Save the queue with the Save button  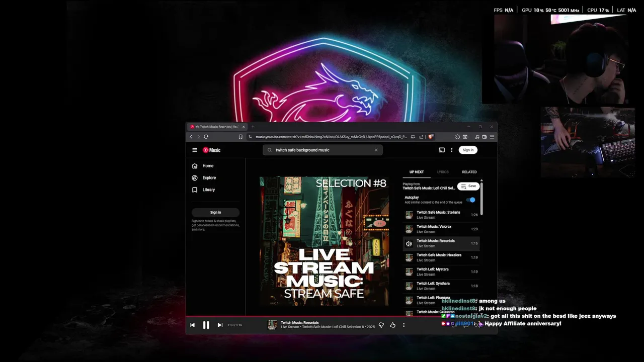pos(468,186)
